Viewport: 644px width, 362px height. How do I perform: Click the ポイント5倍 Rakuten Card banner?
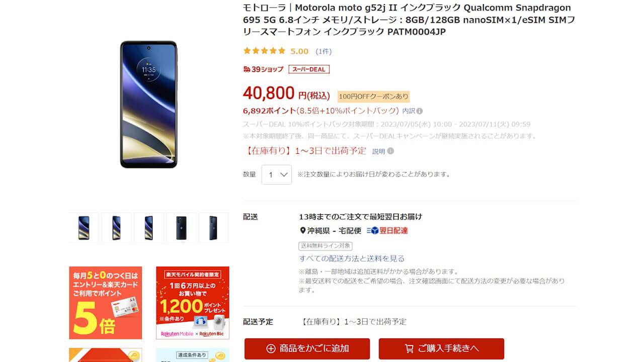[x=106, y=303]
